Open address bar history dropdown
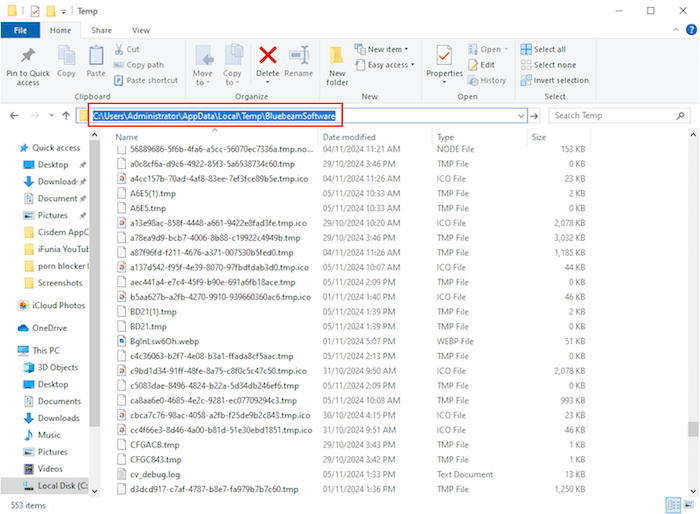The width and height of the screenshot is (700, 514). pos(521,116)
